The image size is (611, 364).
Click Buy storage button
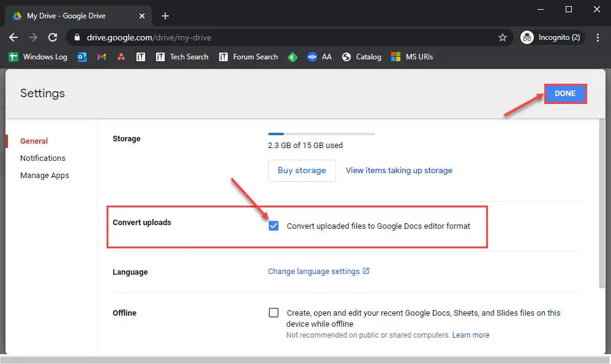click(302, 171)
